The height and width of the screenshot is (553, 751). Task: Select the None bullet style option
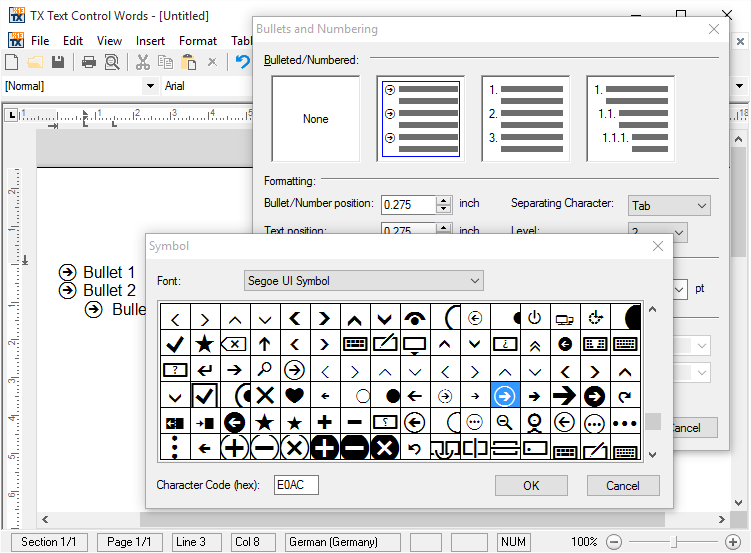tap(316, 119)
